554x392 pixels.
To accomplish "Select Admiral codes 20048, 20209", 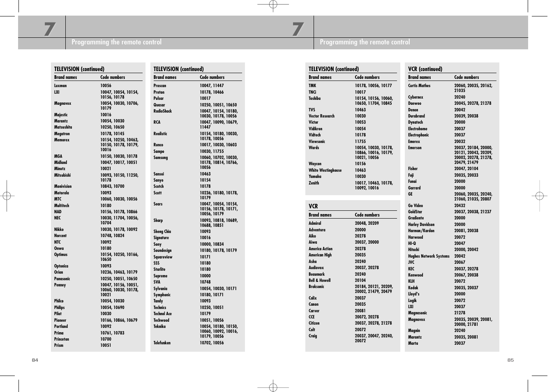I will [367, 224].
